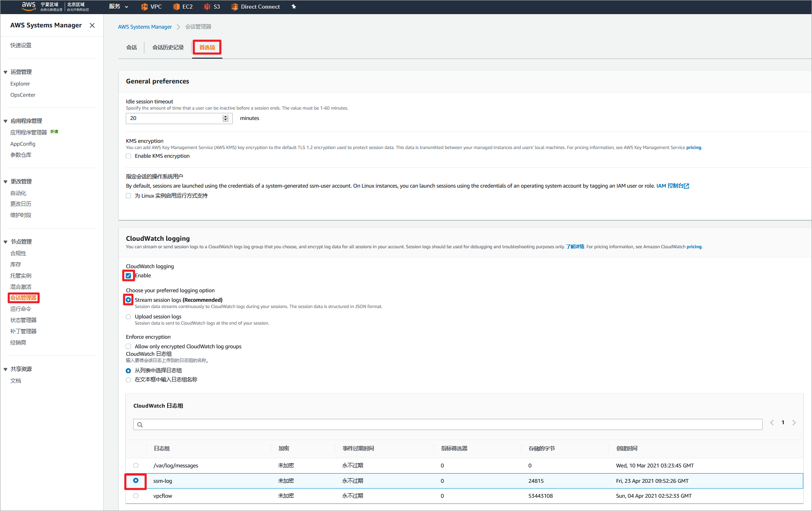
Task: Collapse the 更改管理 section
Action: pos(5,182)
